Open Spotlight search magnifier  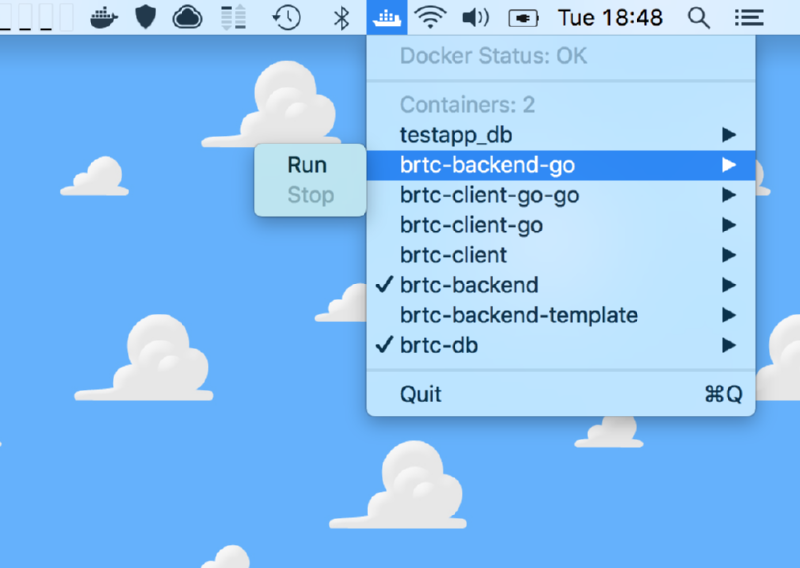698,18
